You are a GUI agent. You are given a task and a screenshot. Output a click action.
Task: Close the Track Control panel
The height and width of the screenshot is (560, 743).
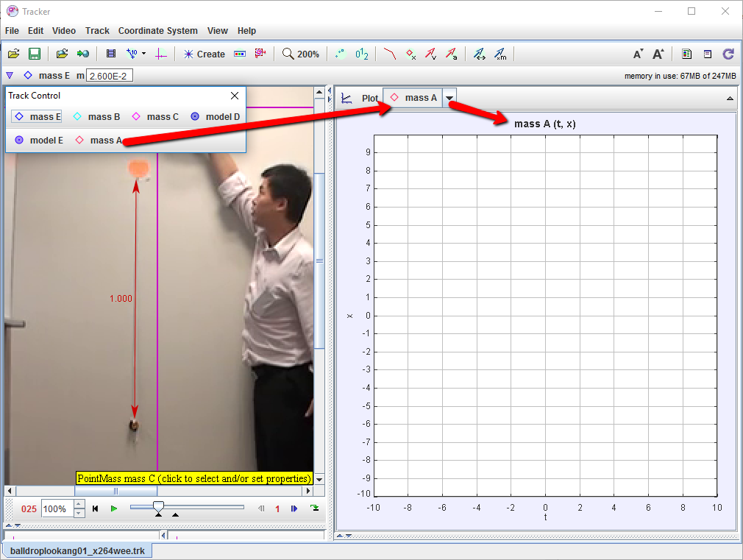pyautogui.click(x=235, y=96)
